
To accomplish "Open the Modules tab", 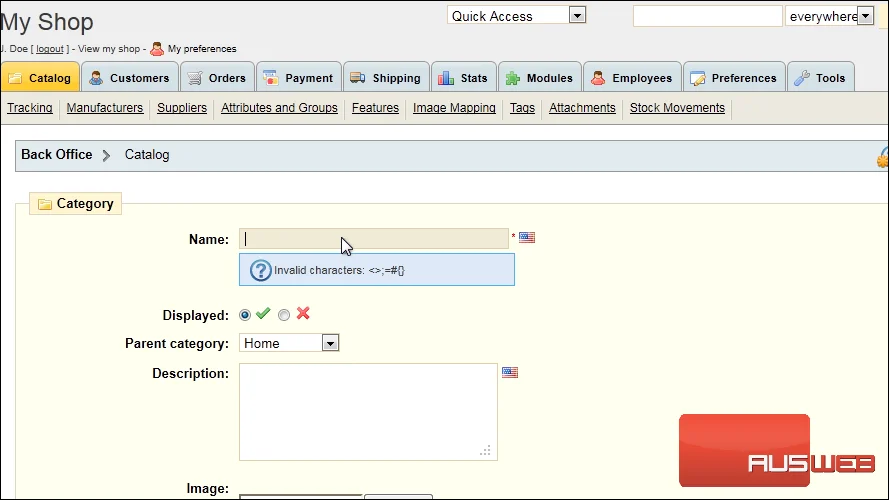I will (540, 77).
